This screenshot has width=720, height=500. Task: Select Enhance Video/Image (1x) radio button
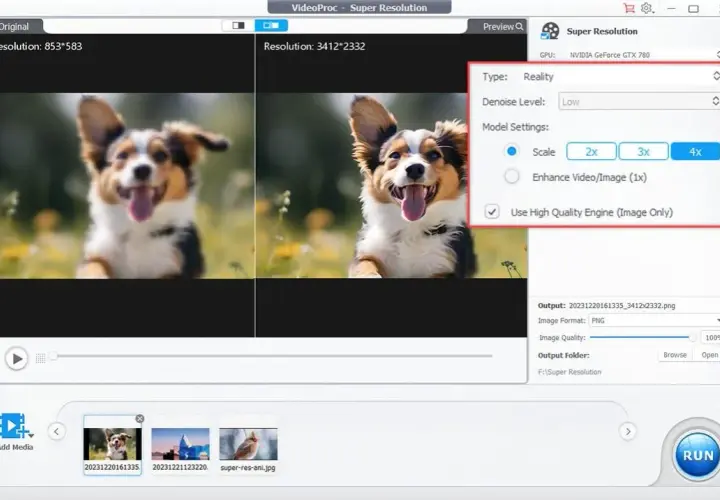pos(512,176)
